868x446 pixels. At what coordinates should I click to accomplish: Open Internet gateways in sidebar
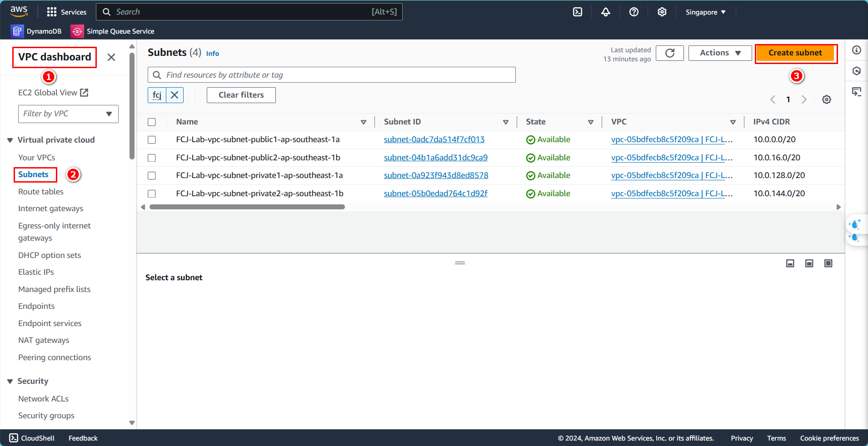[51, 208]
